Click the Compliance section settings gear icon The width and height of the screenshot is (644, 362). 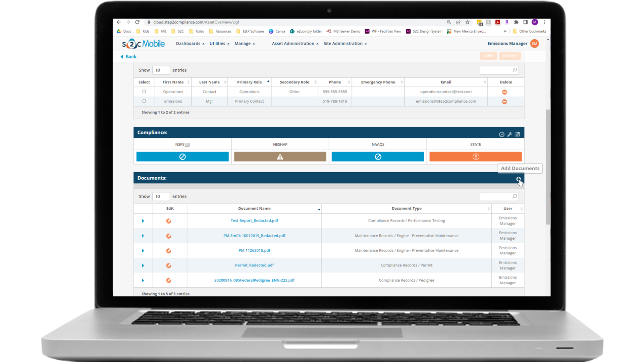click(x=509, y=134)
